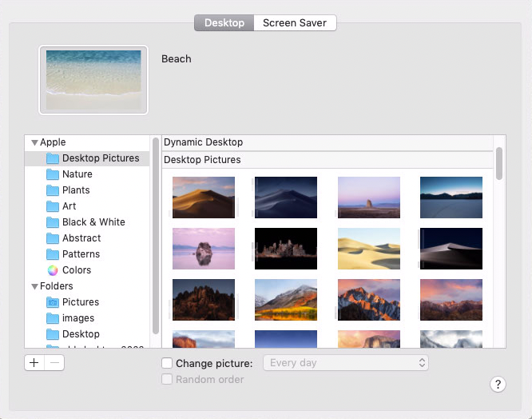This screenshot has width=532, height=419.
Task: Open the Desktop Pictures folder icon
Action: tap(53, 158)
